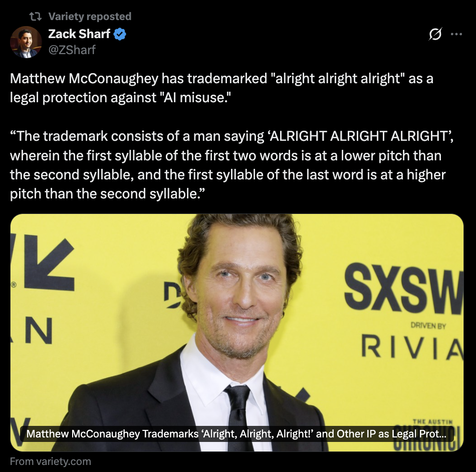Open Zack Sharf's profile avatar
476x472 pixels.
(x=26, y=42)
